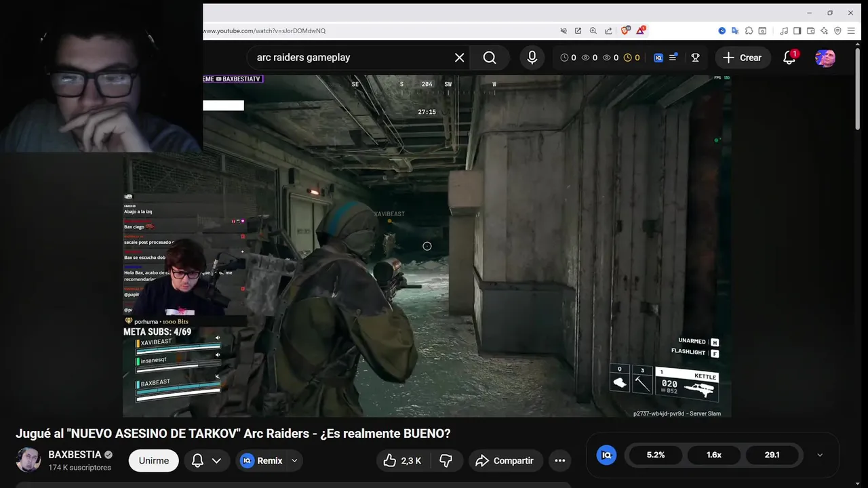
Task: Click the blue IQ extension in browser toolbar
Action: point(722,30)
